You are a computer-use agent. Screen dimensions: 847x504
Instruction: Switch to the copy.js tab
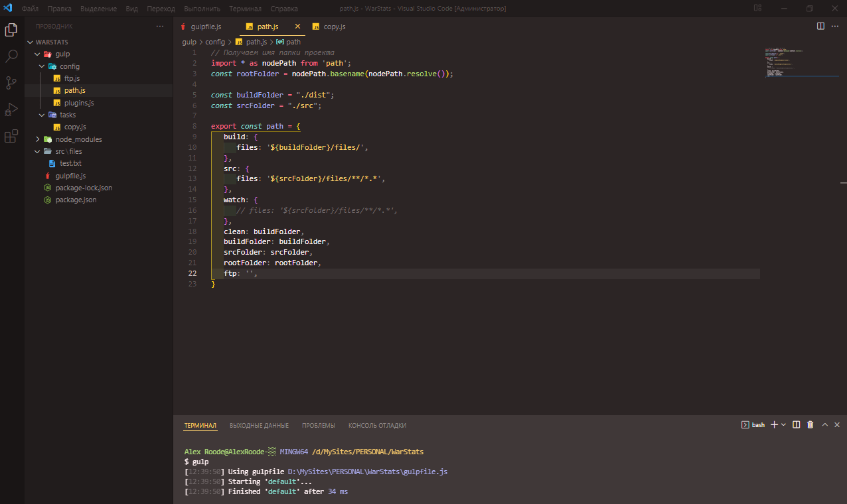(333, 27)
